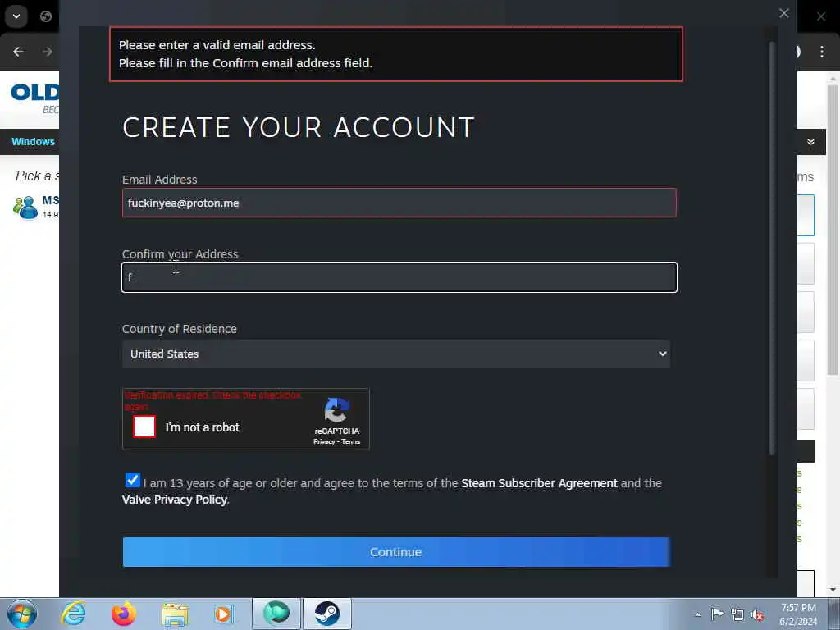This screenshot has width=840, height=630.
Task: Click the muted volume tray icon
Action: [x=757, y=614]
